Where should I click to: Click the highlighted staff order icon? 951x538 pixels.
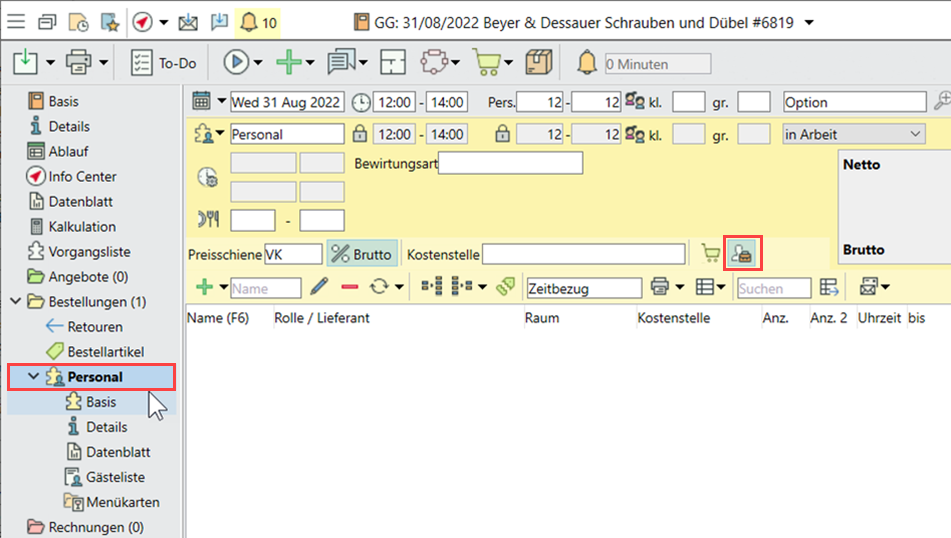[742, 254]
